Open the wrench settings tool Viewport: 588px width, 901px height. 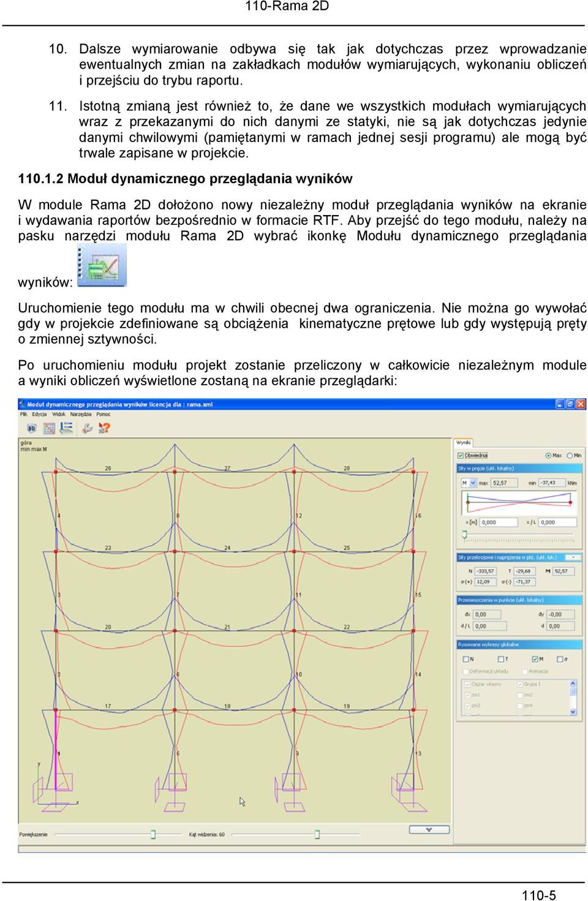coord(88,428)
